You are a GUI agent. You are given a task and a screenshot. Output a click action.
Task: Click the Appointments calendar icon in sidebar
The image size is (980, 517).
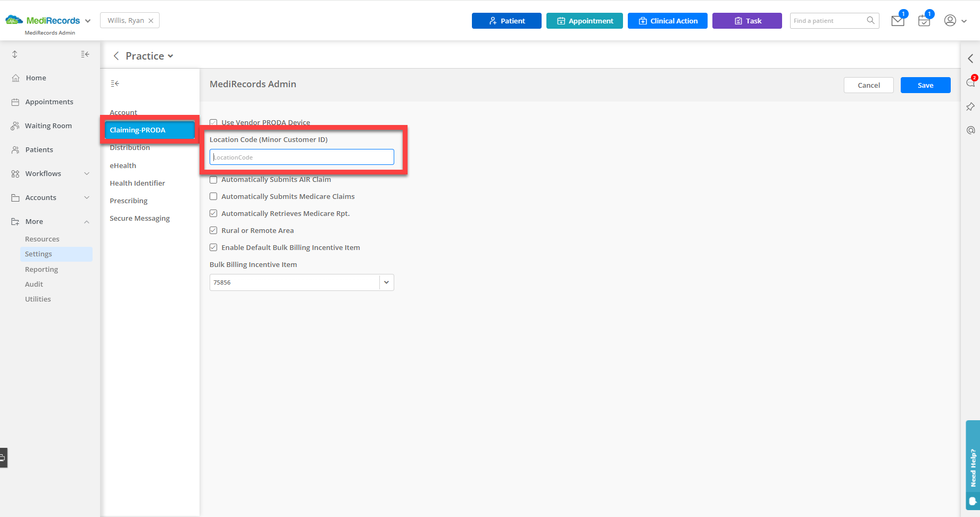coord(15,102)
